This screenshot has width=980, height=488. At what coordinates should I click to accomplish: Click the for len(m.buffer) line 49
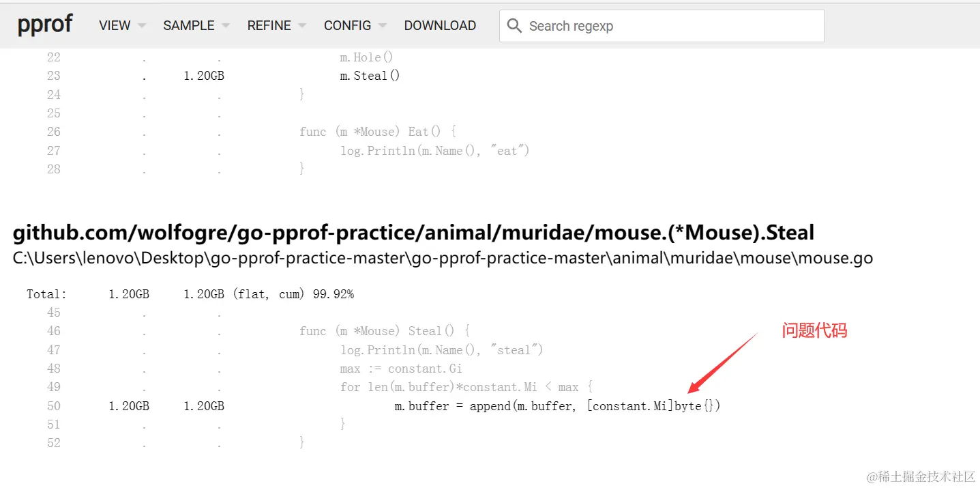click(466, 387)
